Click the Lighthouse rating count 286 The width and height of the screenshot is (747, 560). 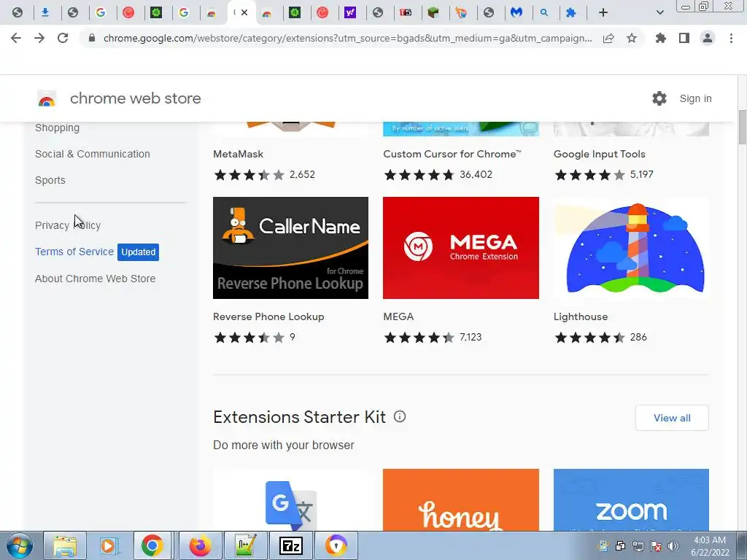638,337
